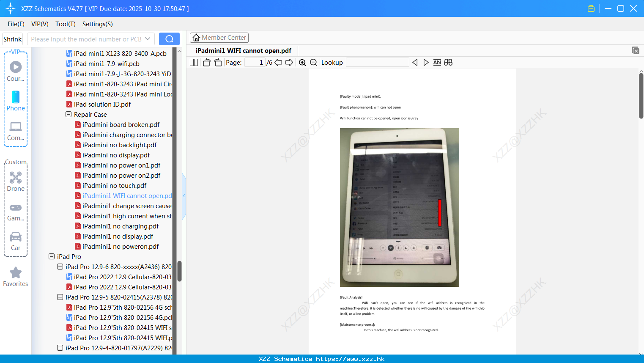644x363 pixels.
Task: Select the Drone category icon
Action: tap(16, 181)
